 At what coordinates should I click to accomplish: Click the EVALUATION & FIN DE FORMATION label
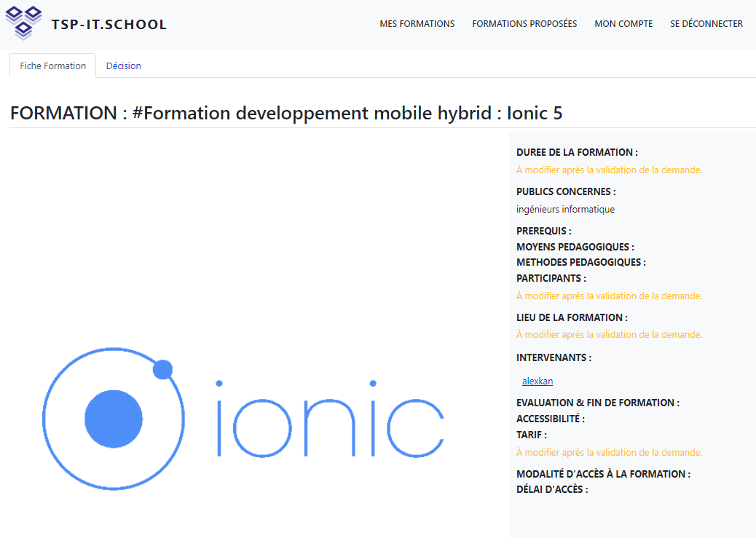(x=598, y=403)
